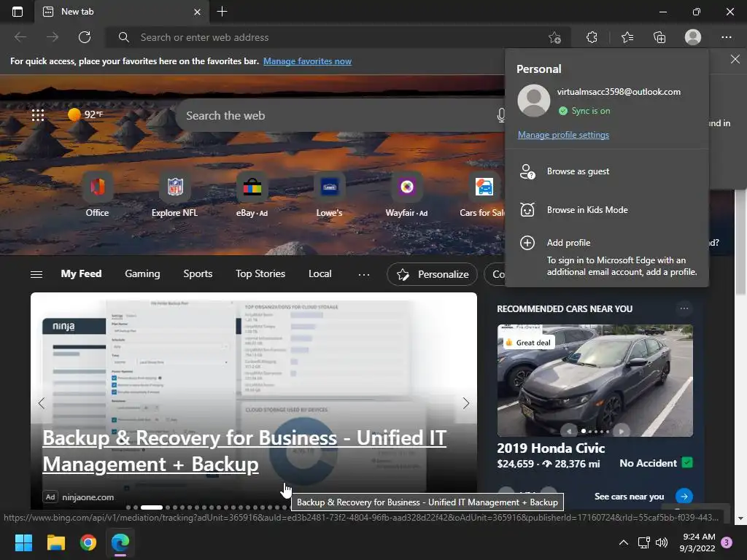Click the profile avatar in toolbar

point(693,37)
